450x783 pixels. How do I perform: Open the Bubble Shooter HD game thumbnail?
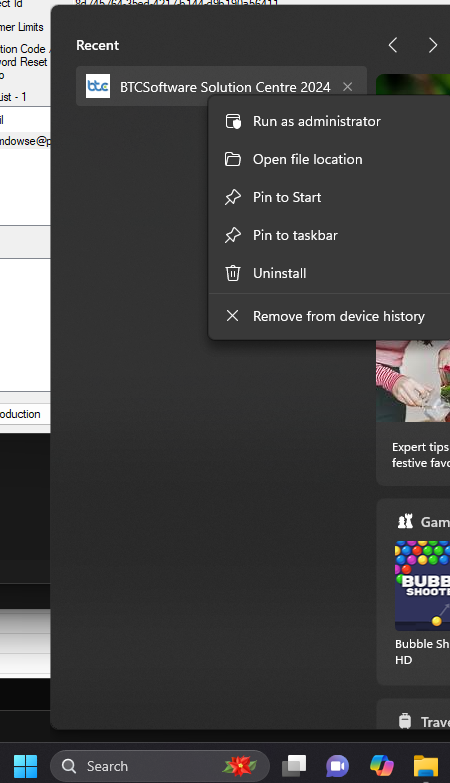click(x=423, y=586)
